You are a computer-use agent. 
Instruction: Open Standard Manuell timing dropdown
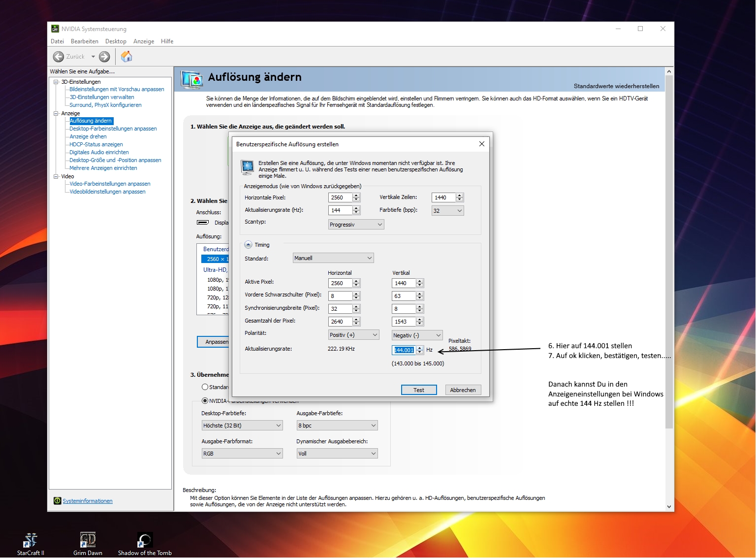tap(333, 258)
